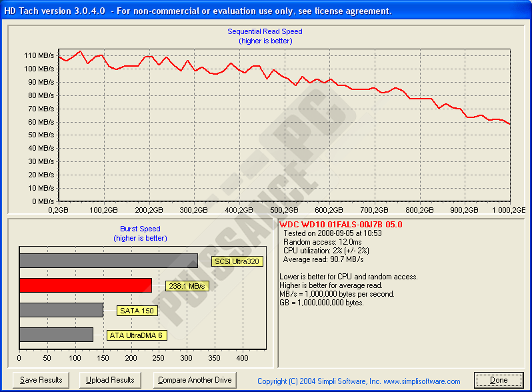Click the red burst speed bar
The height and width of the screenshot is (392, 532).
pos(85,285)
